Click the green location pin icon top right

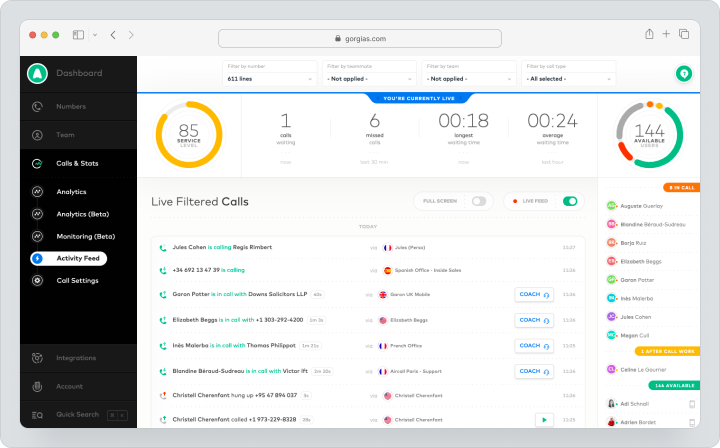tap(684, 73)
